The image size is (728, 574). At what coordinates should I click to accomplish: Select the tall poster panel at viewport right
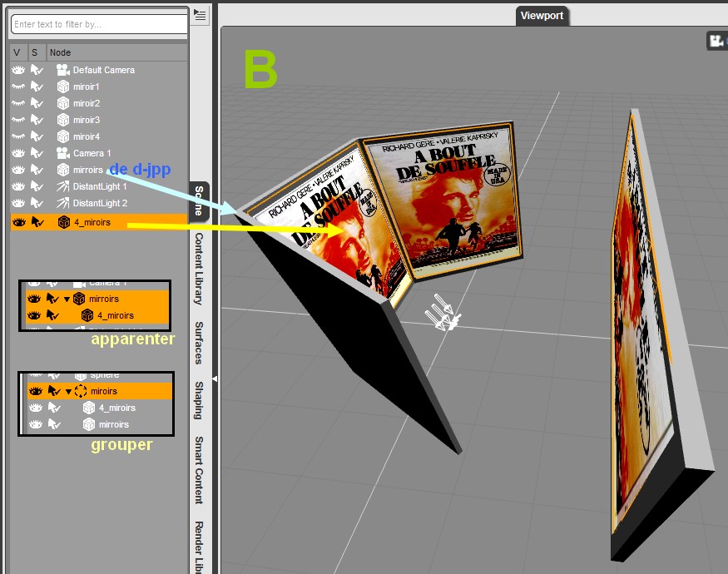click(661, 334)
